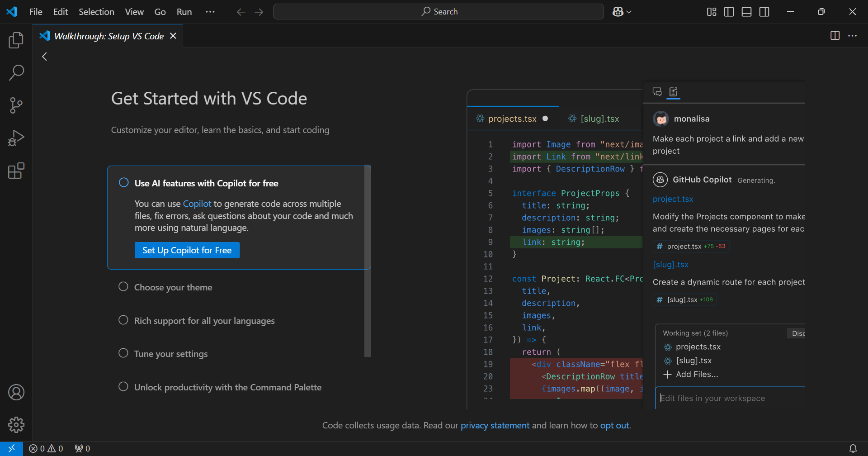
Task: Open editor More Actions ellipsis menu
Action: [x=852, y=36]
